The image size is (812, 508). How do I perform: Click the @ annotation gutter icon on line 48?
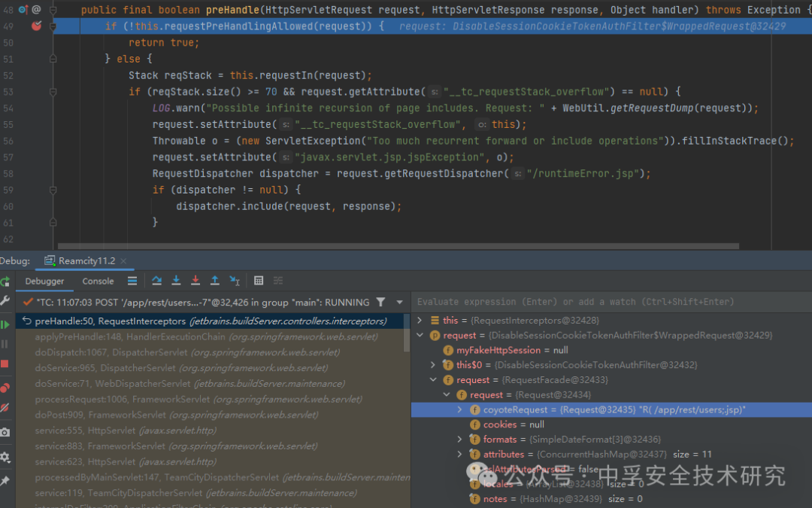coord(36,9)
